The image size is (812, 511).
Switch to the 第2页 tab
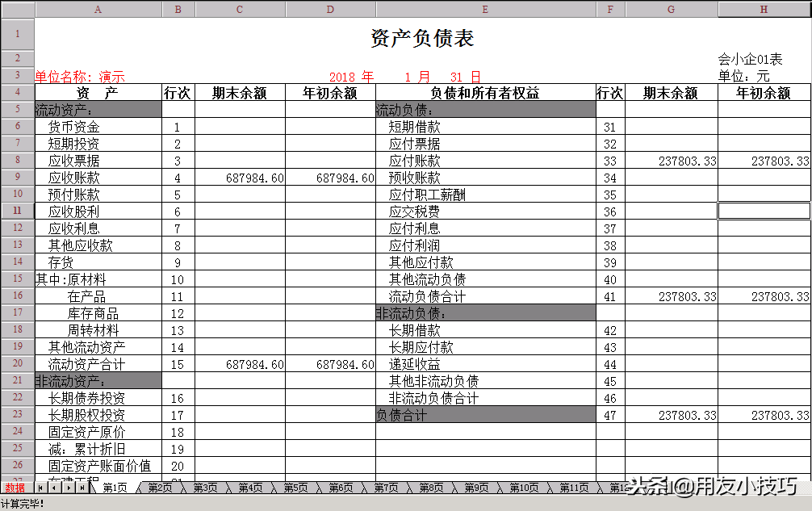pyautogui.click(x=160, y=488)
